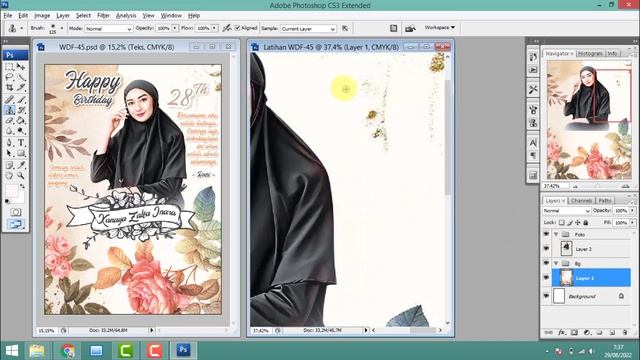The width and height of the screenshot is (640, 360).
Task: Switch to the Channels tab
Action: [582, 200]
